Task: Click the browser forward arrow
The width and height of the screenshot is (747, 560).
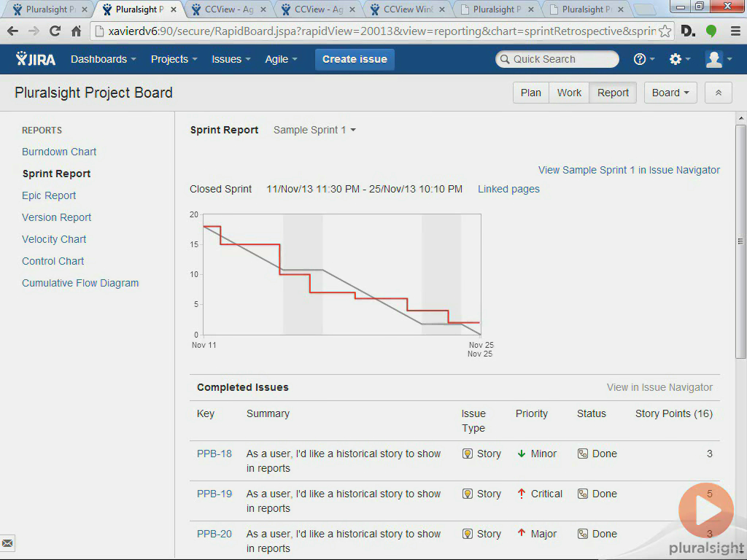Action: tap(34, 31)
